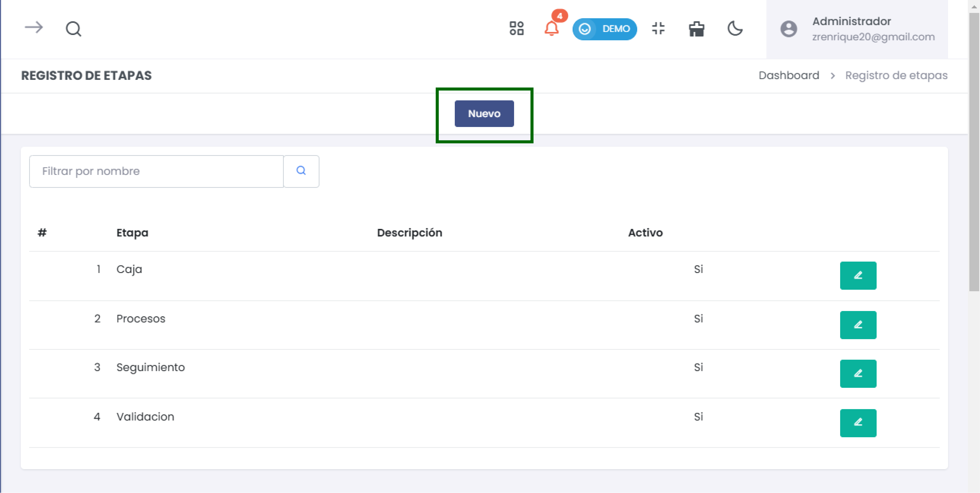Edit the Caja stage row
Screen dimensions: 980x493
pos(858,276)
